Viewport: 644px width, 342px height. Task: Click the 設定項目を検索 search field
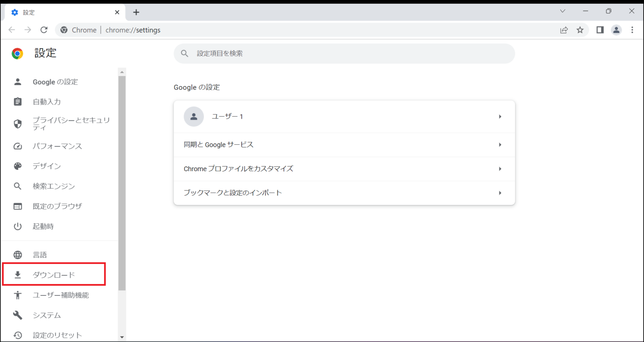(344, 53)
